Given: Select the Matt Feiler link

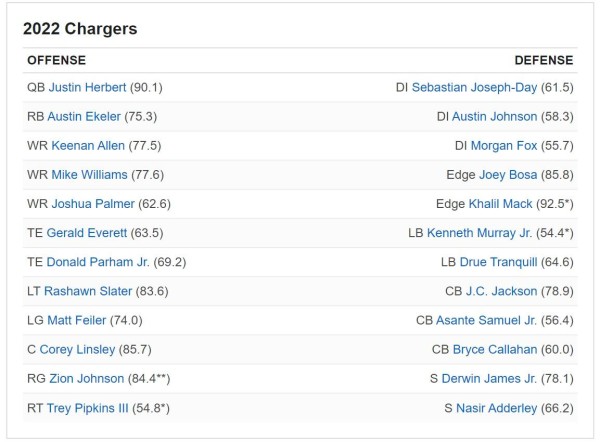Looking at the screenshot, I should [x=77, y=320].
